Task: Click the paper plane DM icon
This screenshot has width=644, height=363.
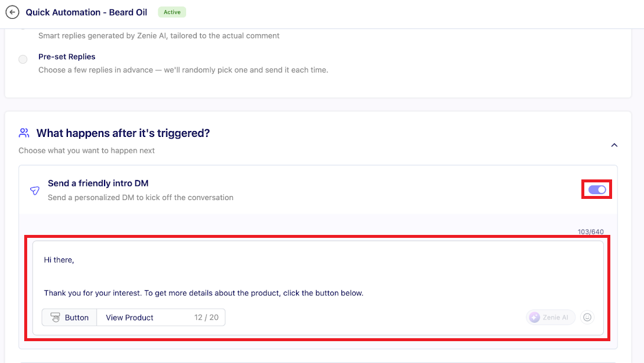Action: coord(34,191)
